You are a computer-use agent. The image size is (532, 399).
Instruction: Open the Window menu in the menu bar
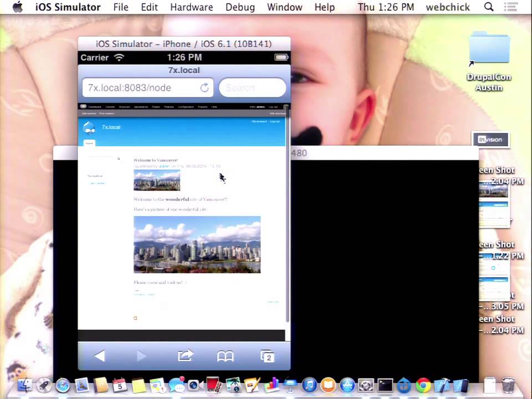[x=285, y=7]
